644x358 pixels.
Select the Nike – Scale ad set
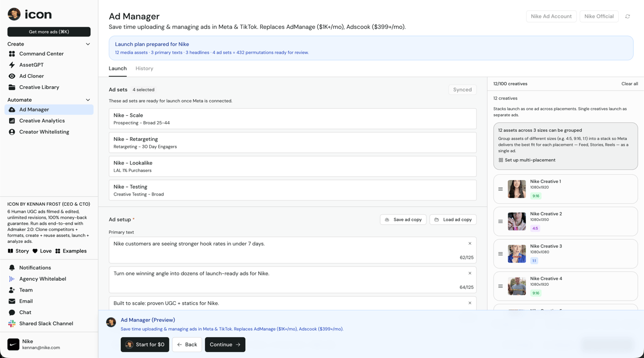pos(292,118)
